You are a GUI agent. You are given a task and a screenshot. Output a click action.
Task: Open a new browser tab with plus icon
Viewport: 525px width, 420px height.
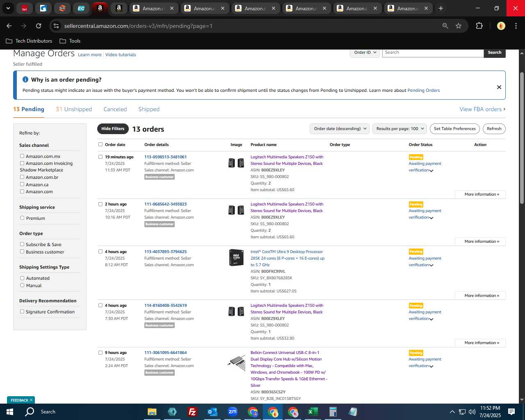(x=441, y=8)
